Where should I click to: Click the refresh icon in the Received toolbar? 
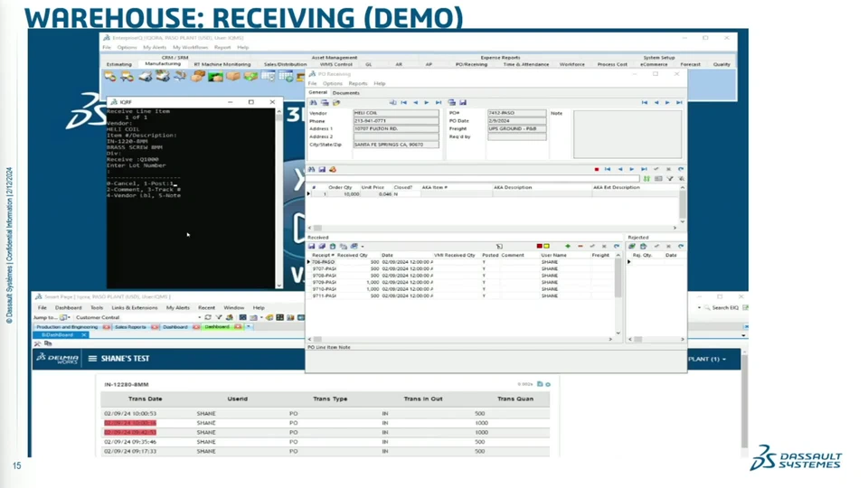tap(616, 246)
